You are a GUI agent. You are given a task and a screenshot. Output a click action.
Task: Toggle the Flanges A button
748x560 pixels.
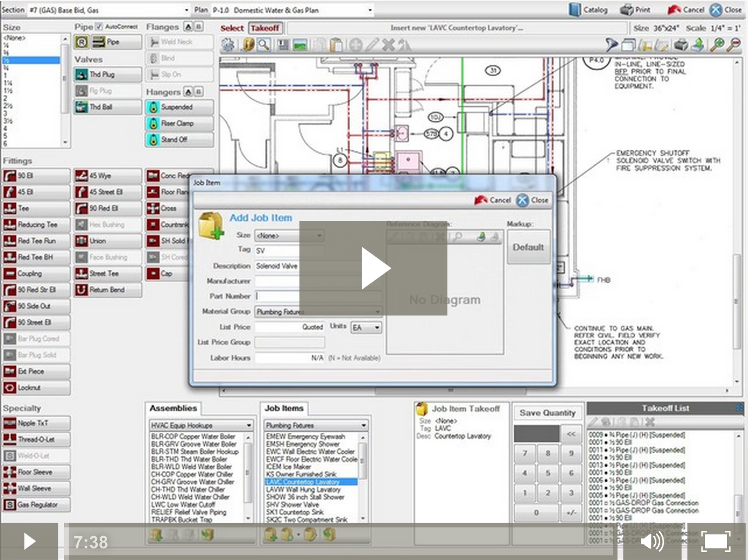pos(188,27)
